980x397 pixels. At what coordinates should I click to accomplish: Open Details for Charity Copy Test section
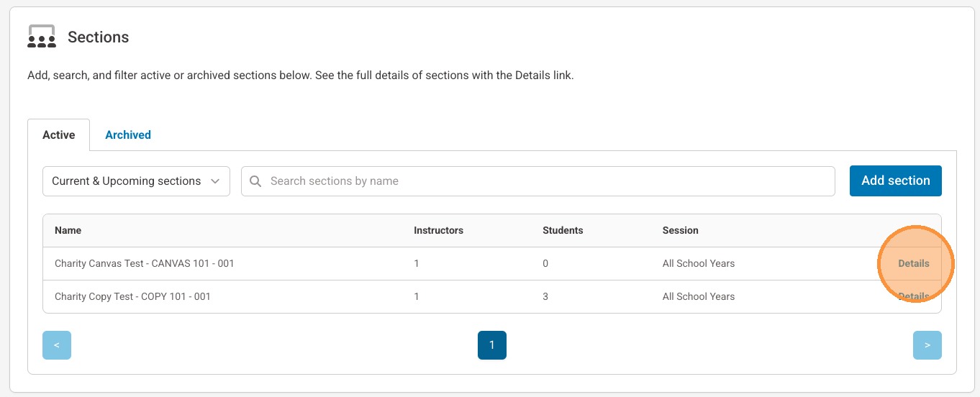click(913, 296)
